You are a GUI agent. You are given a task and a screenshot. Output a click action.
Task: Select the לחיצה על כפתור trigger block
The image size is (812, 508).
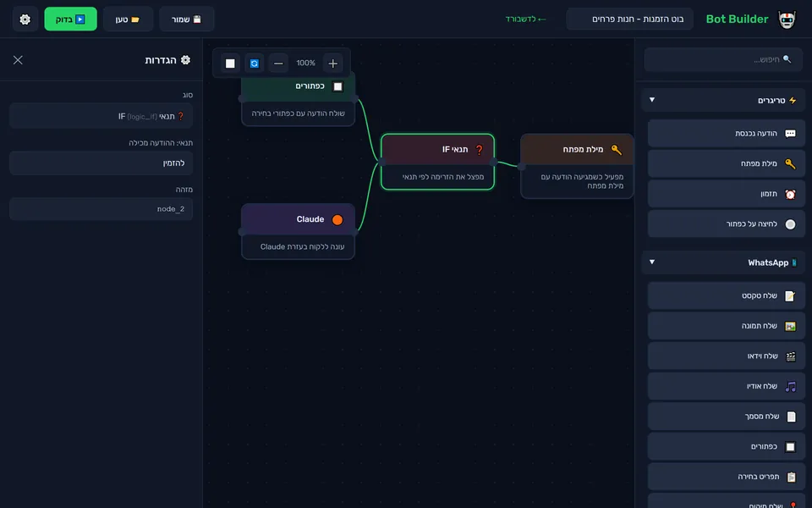[726, 224]
